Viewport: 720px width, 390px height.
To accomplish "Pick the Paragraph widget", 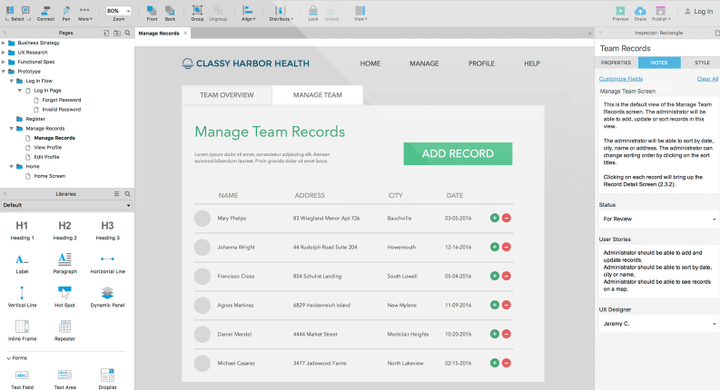I will [65, 264].
